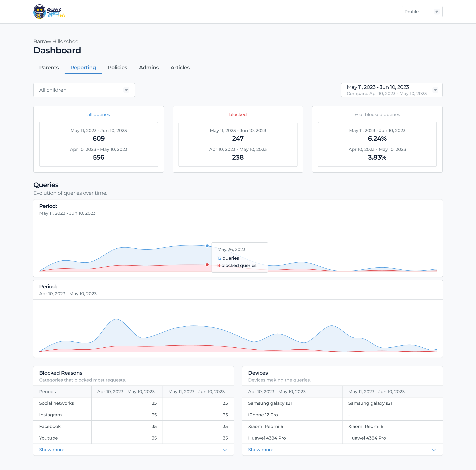Click the blue queries point on May 26
The height and width of the screenshot is (470, 476).
pyautogui.click(x=207, y=246)
